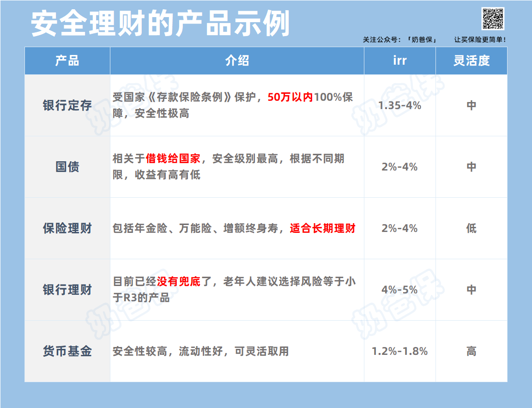Select the 灵活度 column header
Image resolution: width=532 pixels, height=408 pixels.
tap(471, 61)
